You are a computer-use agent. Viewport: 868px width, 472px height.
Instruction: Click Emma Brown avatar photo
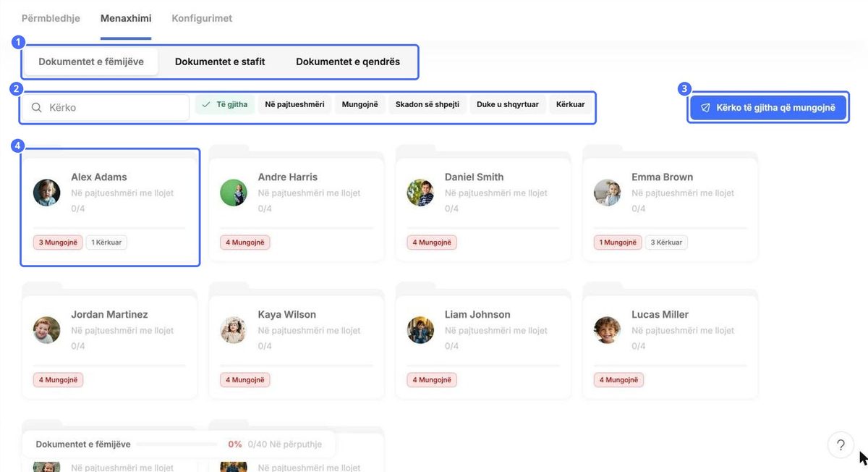point(608,193)
